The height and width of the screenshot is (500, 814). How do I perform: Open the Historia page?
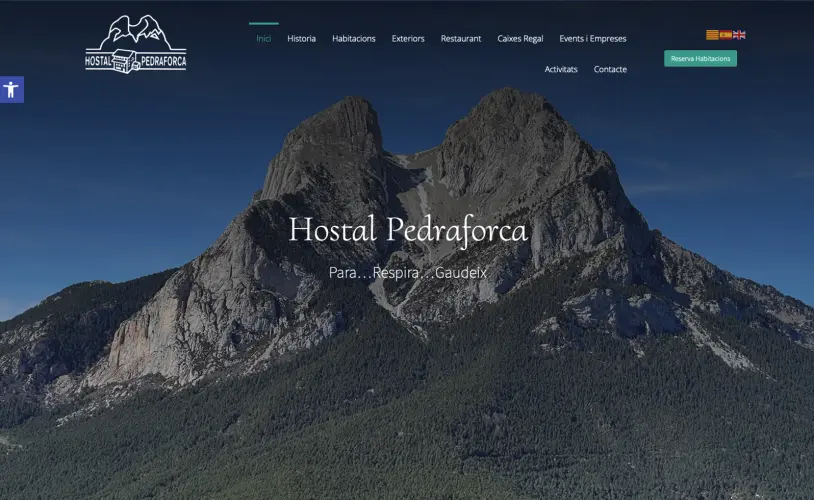pyautogui.click(x=302, y=38)
